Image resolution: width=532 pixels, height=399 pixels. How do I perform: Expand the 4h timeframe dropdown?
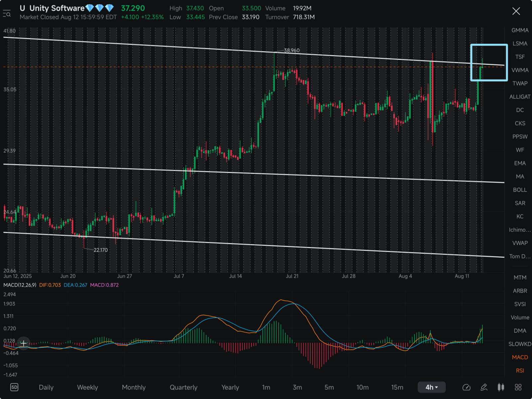[431, 387]
